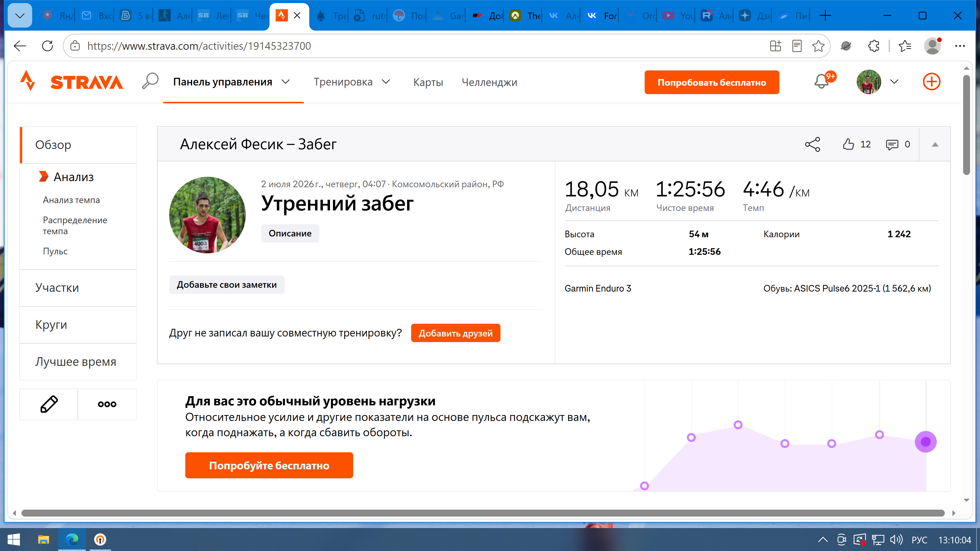Open the Челленджи menu item
980x551 pixels.
tap(489, 82)
